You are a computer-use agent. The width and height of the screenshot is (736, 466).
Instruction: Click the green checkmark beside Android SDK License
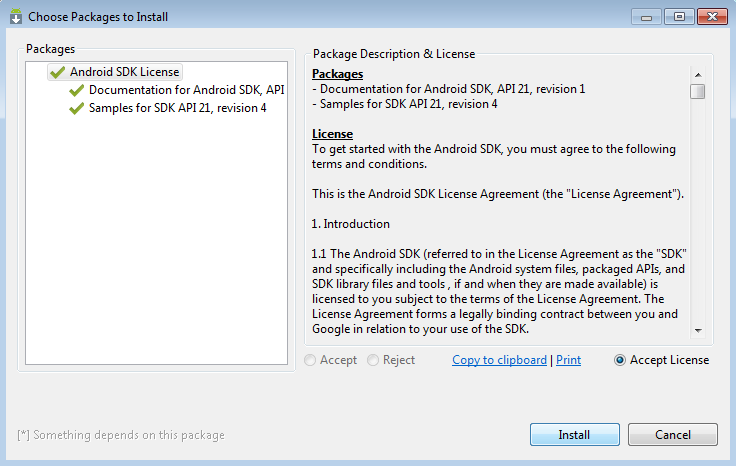click(x=57, y=72)
